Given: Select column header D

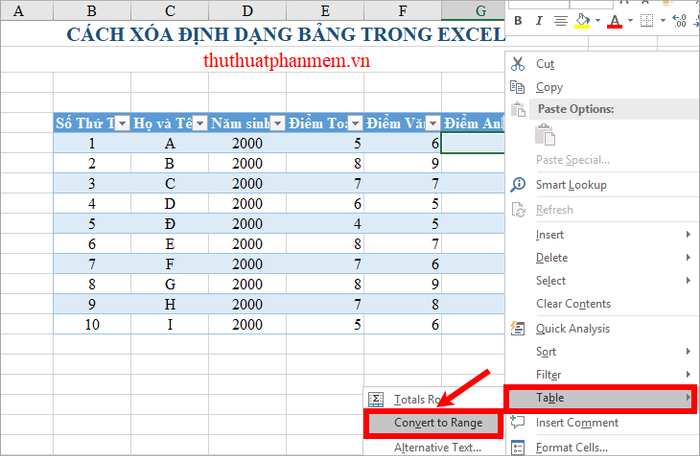Looking at the screenshot, I should (246, 11).
